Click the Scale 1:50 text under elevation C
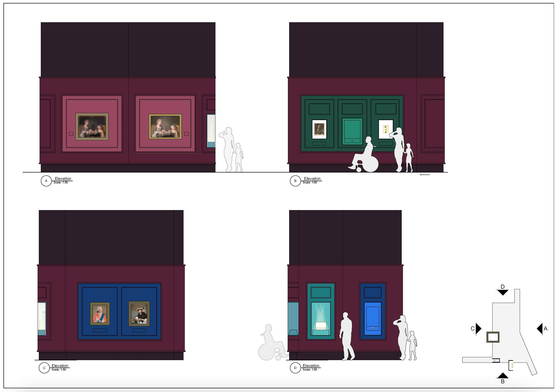 click(59, 370)
